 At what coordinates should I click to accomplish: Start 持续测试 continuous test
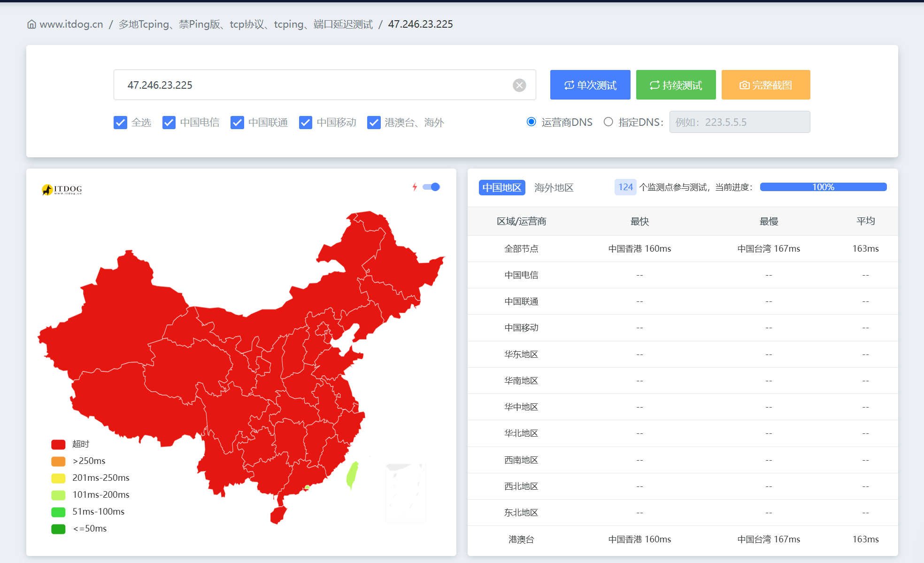[676, 85]
